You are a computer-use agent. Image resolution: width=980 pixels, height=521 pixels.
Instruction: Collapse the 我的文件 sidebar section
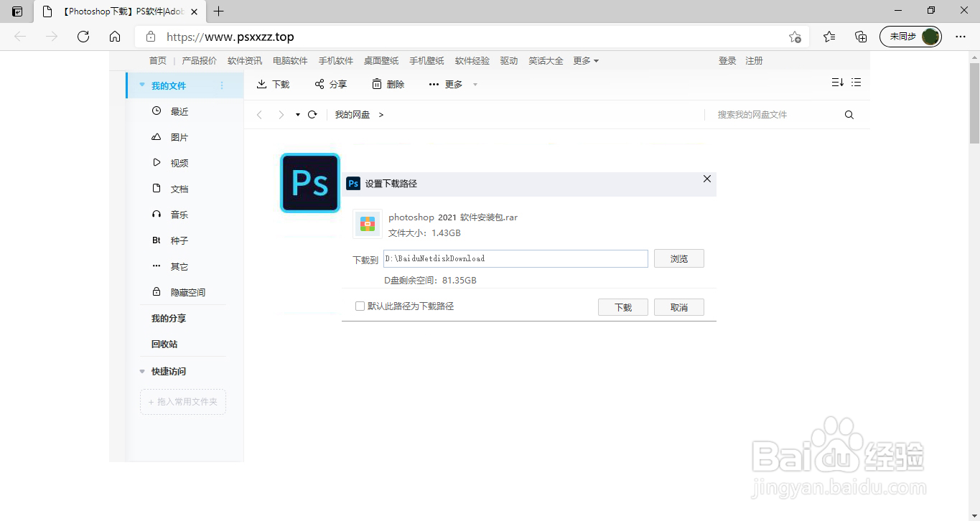pyautogui.click(x=141, y=85)
